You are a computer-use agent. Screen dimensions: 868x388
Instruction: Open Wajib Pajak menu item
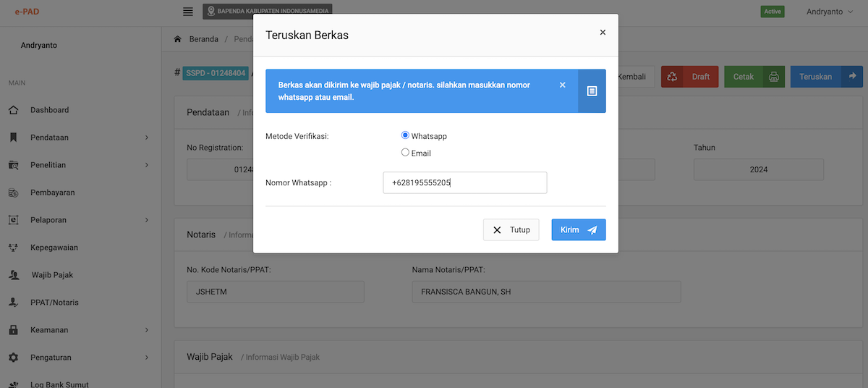click(x=52, y=275)
